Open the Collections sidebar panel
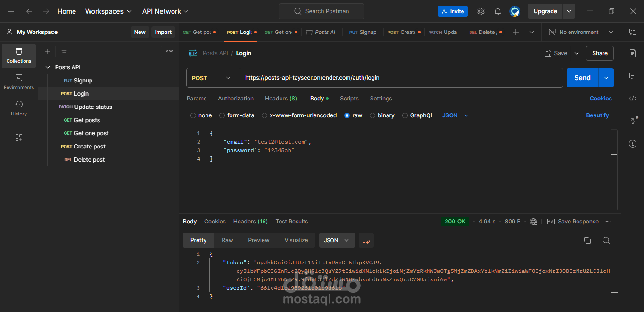644x312 pixels. coord(19,56)
